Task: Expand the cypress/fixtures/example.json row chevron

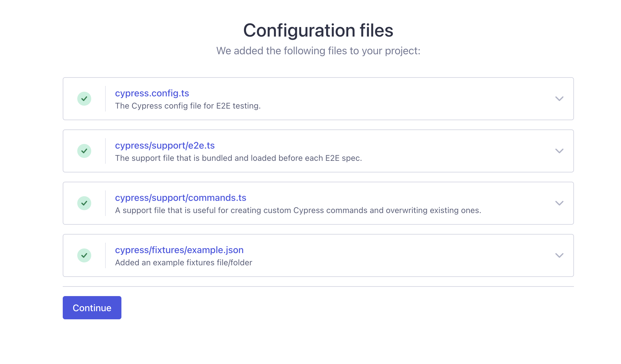Action: pos(559,255)
